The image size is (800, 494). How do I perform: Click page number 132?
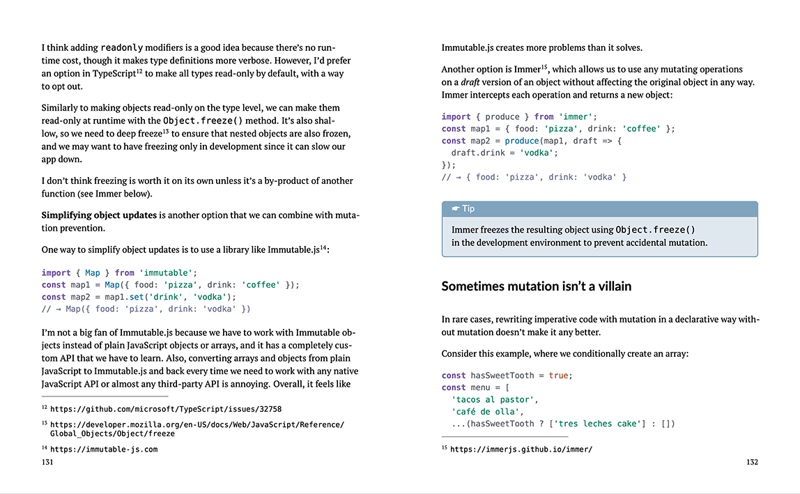coord(752,462)
